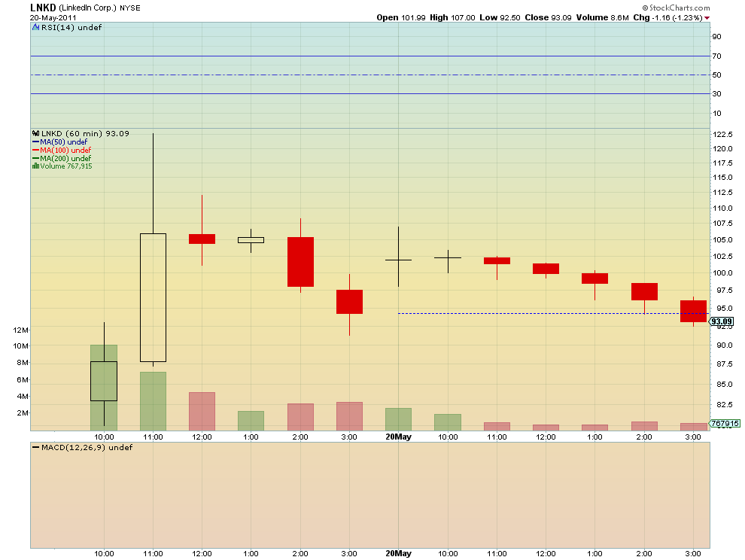
Task: Click the 110.0 price axis label
Action: coord(722,208)
